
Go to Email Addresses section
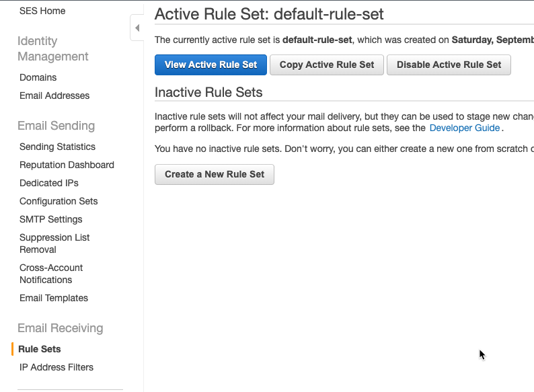tap(54, 95)
